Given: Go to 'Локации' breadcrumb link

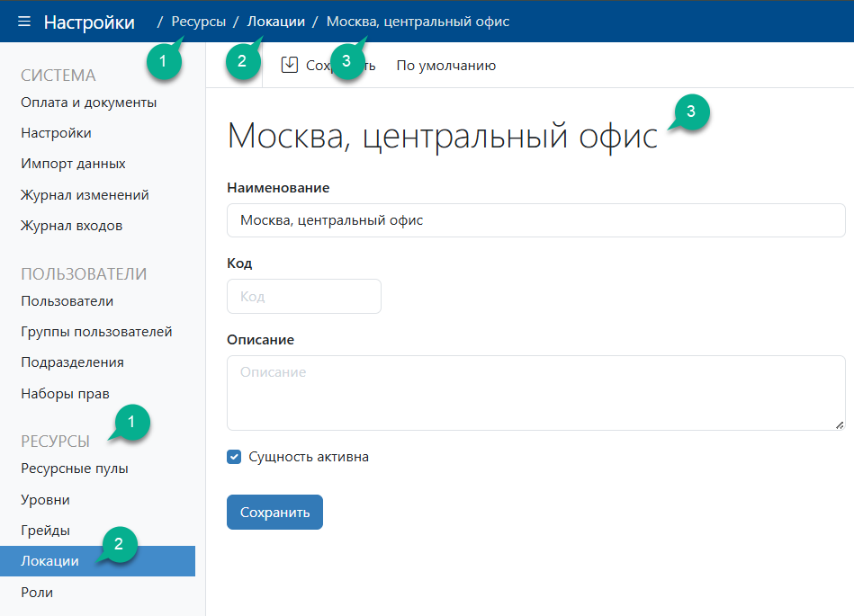Looking at the screenshot, I should [x=276, y=22].
